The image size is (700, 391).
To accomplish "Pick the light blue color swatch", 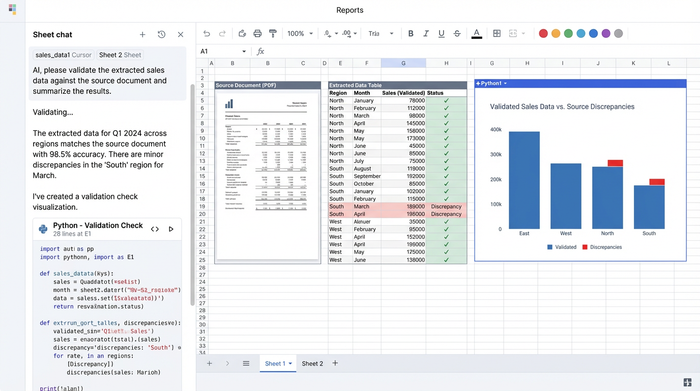I will tap(581, 33).
